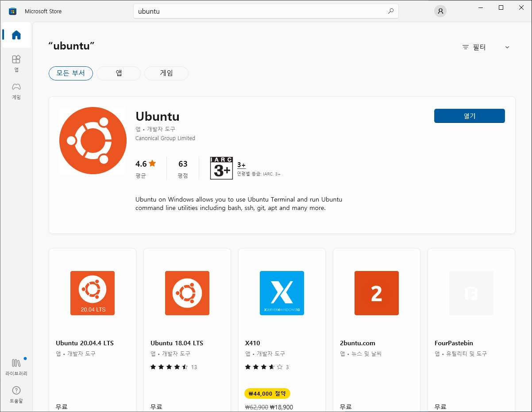Click the 3+ age rating link
The image size is (532, 412).
[x=241, y=165]
